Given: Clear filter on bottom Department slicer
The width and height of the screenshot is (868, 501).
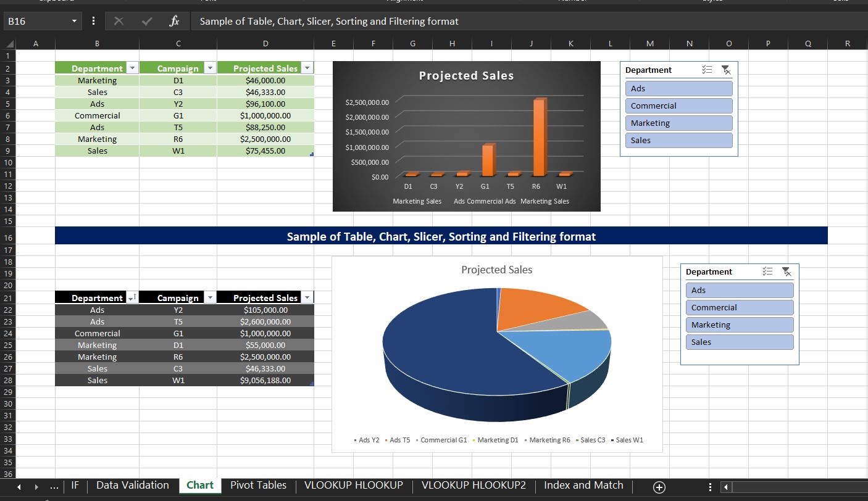Looking at the screenshot, I should pyautogui.click(x=787, y=271).
